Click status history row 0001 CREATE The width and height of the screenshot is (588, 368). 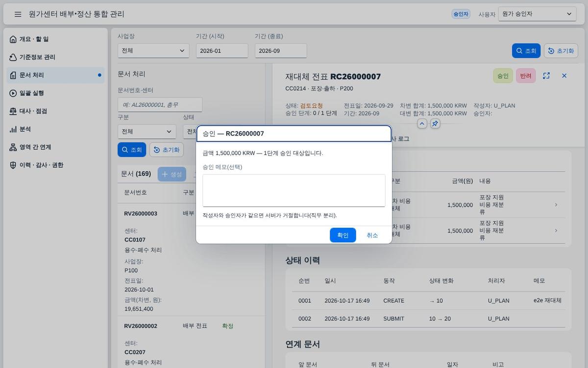tap(429, 301)
